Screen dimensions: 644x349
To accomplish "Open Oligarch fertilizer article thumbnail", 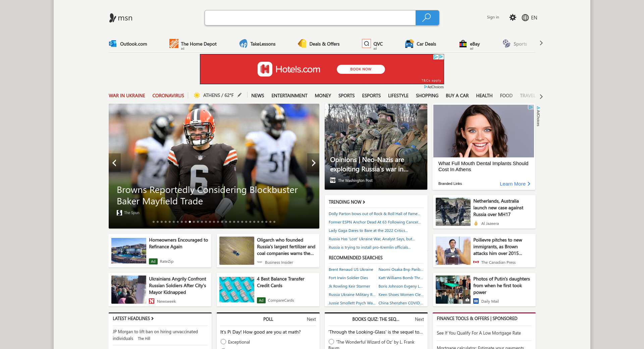I will [x=237, y=251].
